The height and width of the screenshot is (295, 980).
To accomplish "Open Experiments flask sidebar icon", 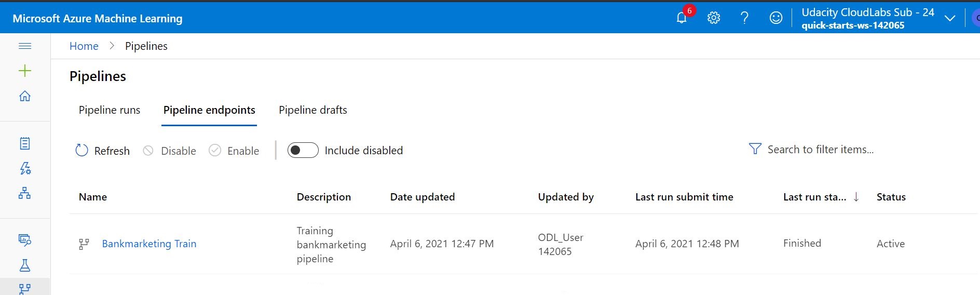I will click(x=25, y=265).
